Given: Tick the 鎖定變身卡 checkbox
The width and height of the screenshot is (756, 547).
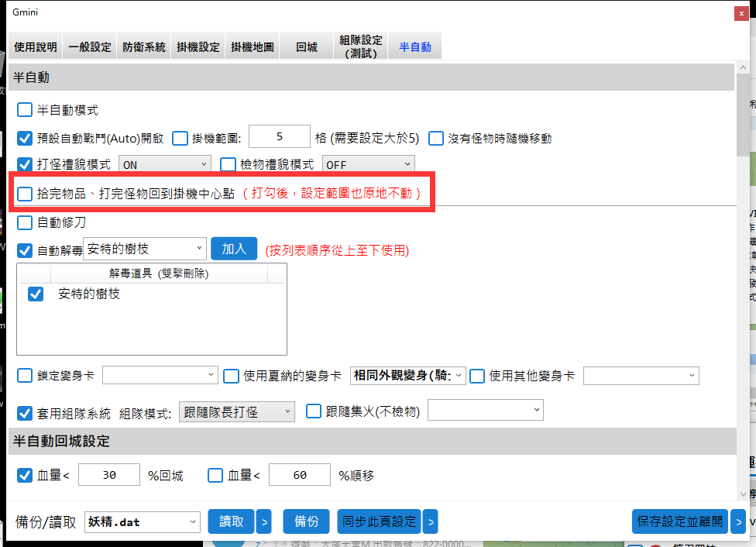Looking at the screenshot, I should coord(25,375).
